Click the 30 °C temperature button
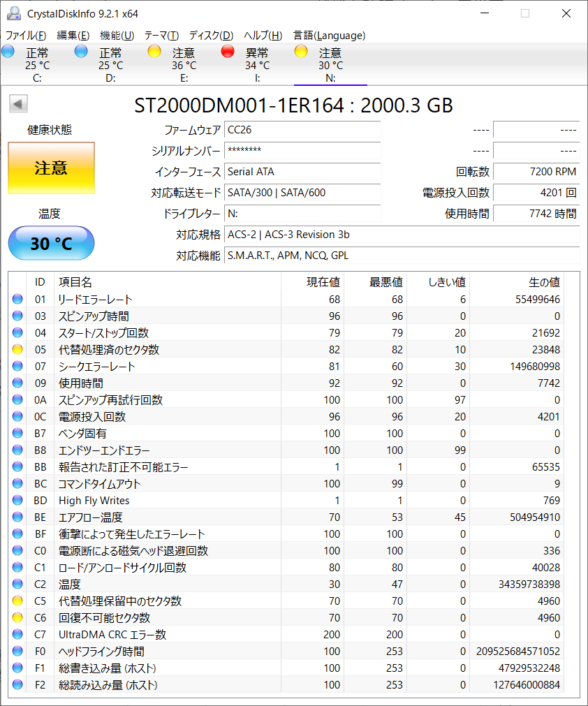 51,244
